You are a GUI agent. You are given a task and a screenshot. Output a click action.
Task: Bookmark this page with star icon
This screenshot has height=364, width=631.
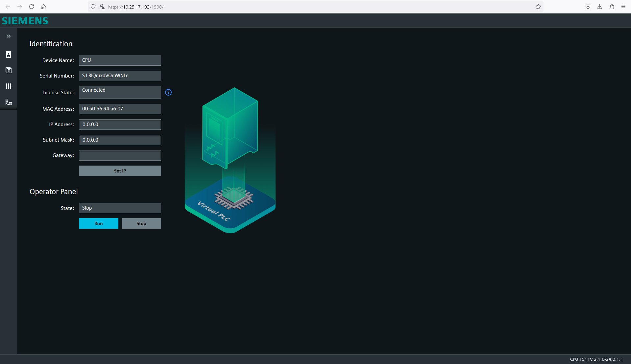click(538, 7)
